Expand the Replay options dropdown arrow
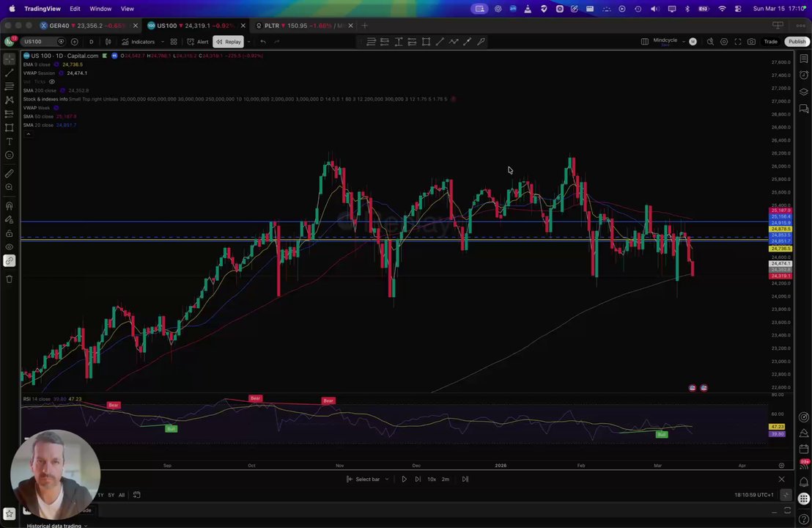 tap(249, 42)
